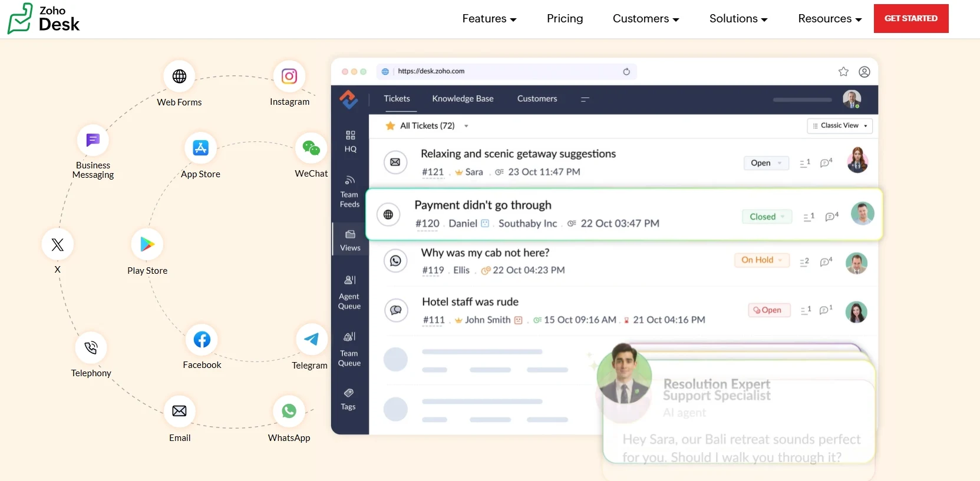This screenshot has width=980, height=481.
Task: Click the GET STARTED button
Action: point(910,19)
